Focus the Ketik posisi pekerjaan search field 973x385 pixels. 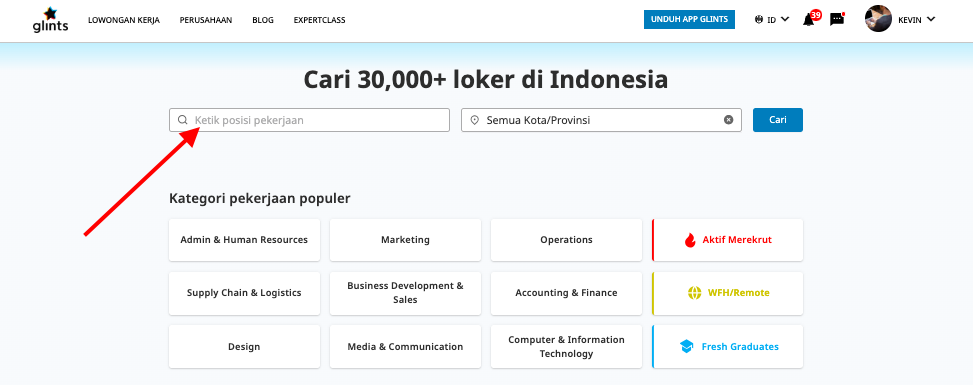point(309,120)
